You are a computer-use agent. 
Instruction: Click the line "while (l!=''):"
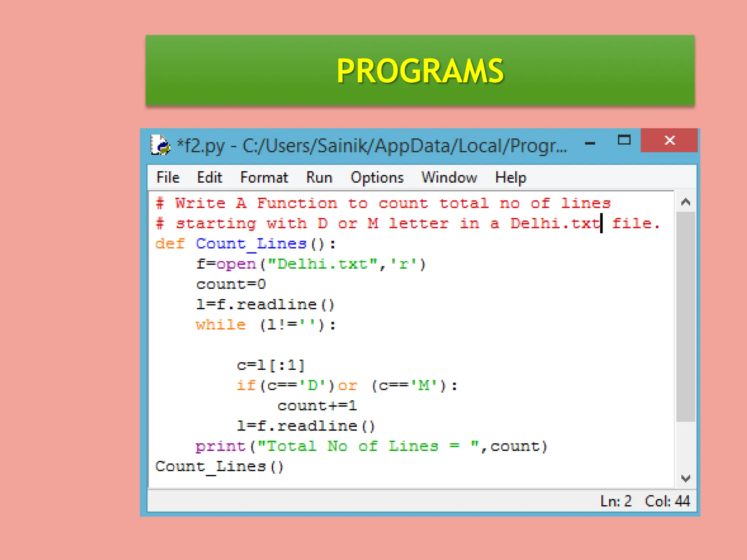(x=266, y=325)
